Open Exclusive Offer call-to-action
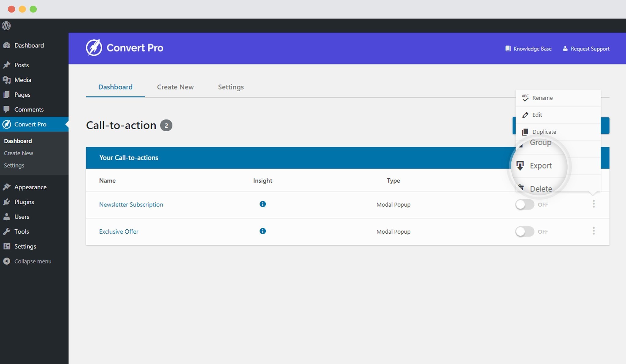The width and height of the screenshot is (626, 364). [x=119, y=231]
